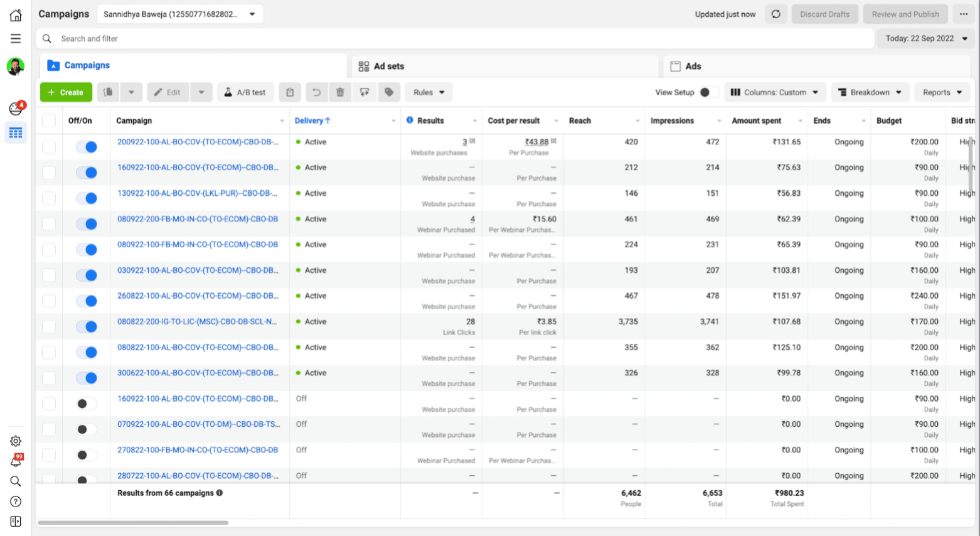This screenshot has height=536, width=980.
Task: Open the help question mark icon
Action: click(16, 501)
